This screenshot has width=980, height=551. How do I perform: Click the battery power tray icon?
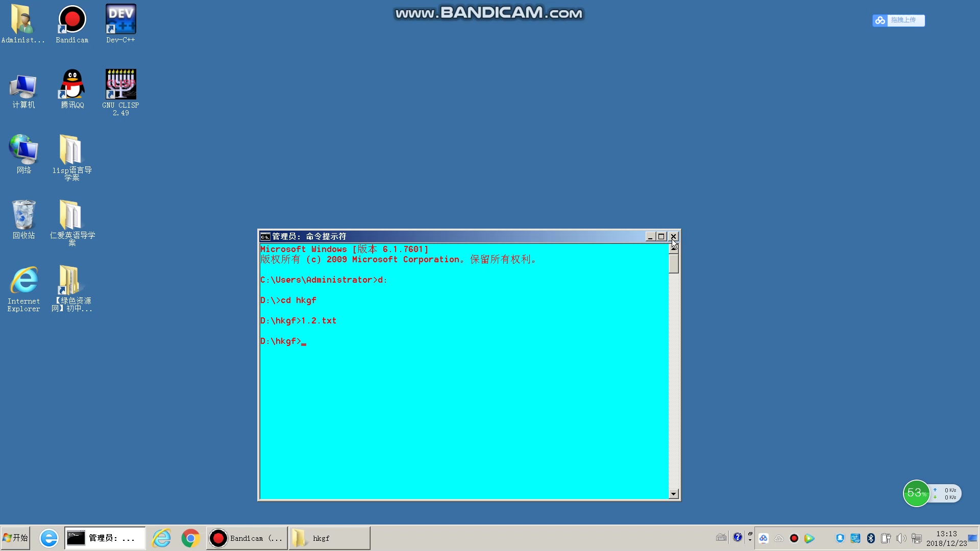886,538
